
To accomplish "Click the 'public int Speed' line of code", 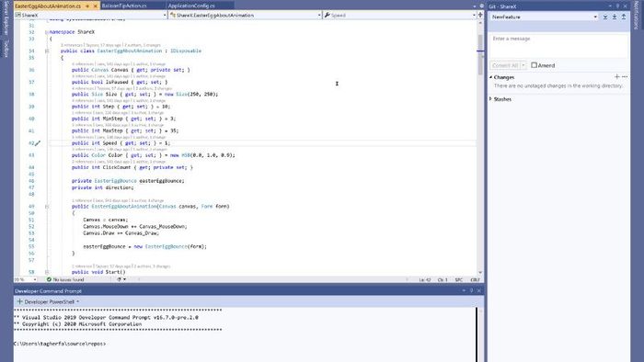I will (x=121, y=143).
